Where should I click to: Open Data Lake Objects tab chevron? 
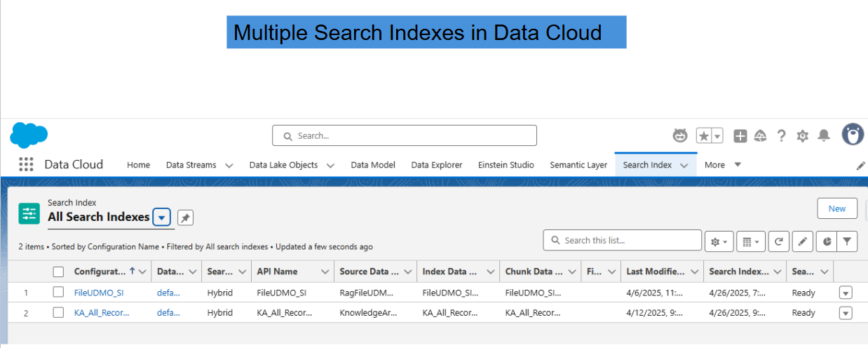(x=330, y=166)
